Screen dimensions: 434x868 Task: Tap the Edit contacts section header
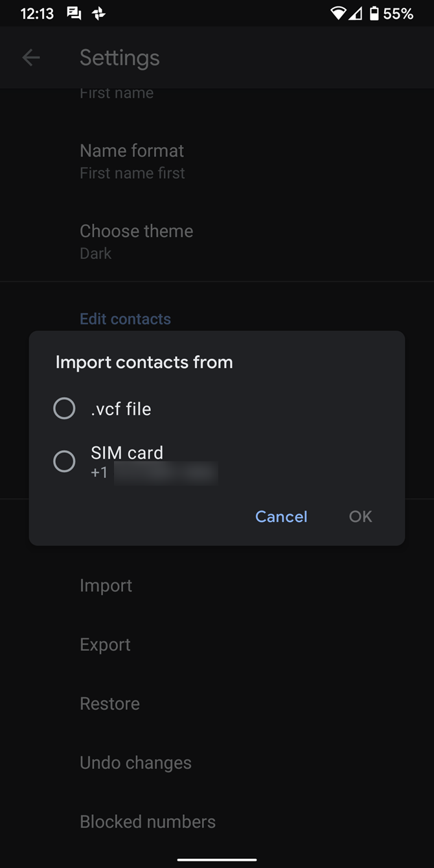[x=125, y=319]
